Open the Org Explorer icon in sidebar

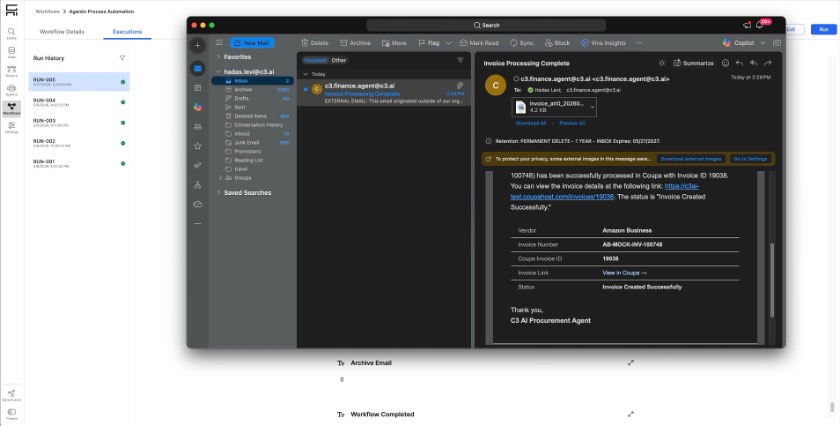[x=198, y=185]
